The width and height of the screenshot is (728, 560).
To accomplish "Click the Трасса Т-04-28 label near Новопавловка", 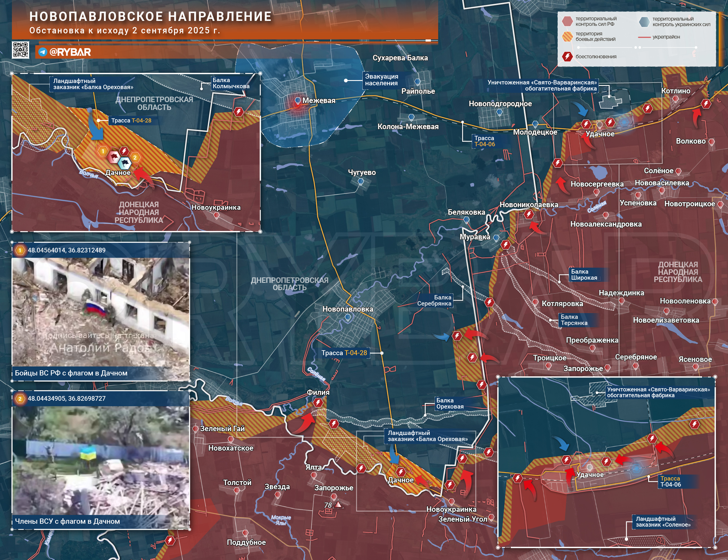I will point(344,353).
